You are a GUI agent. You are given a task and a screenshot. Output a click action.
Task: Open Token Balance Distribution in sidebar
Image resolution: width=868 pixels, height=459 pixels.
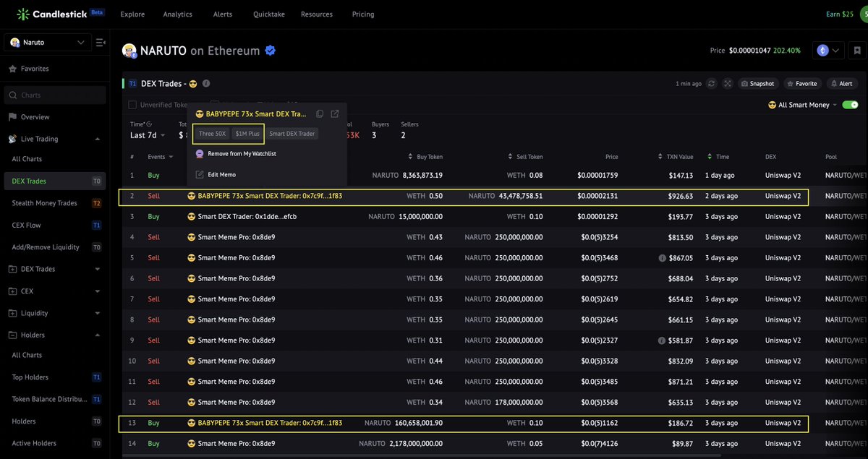coord(49,399)
